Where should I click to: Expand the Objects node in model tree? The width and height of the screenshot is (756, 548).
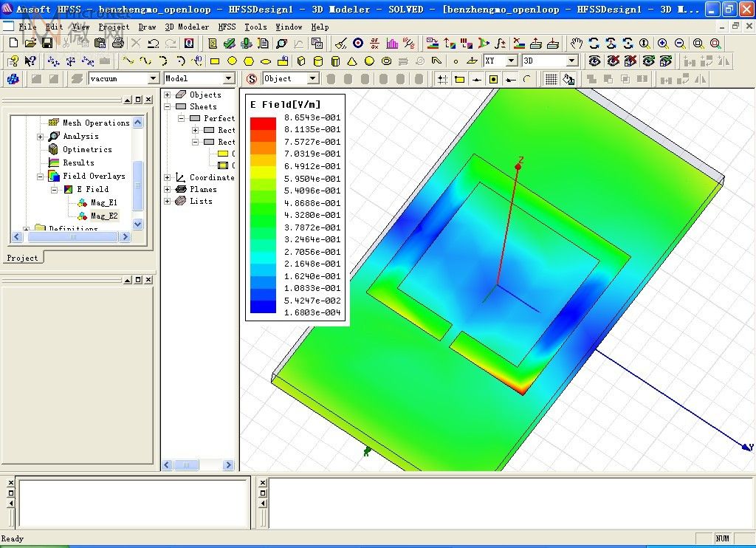[x=168, y=95]
